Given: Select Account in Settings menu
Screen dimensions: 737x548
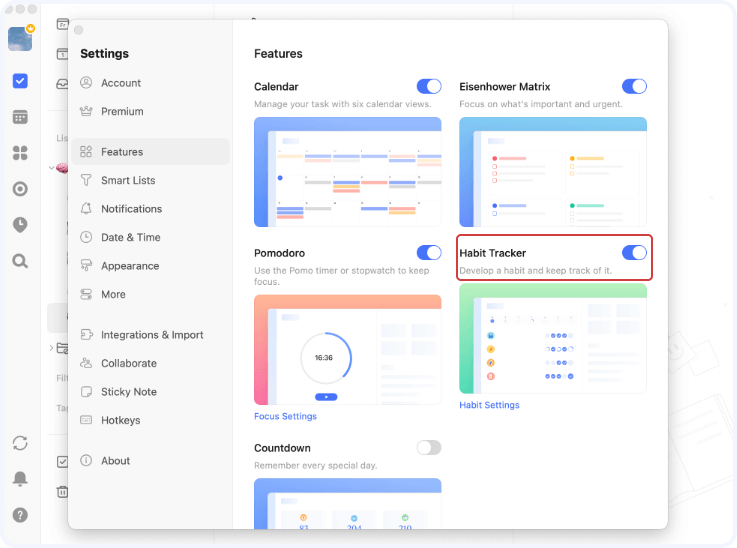Looking at the screenshot, I should tap(150, 83).
